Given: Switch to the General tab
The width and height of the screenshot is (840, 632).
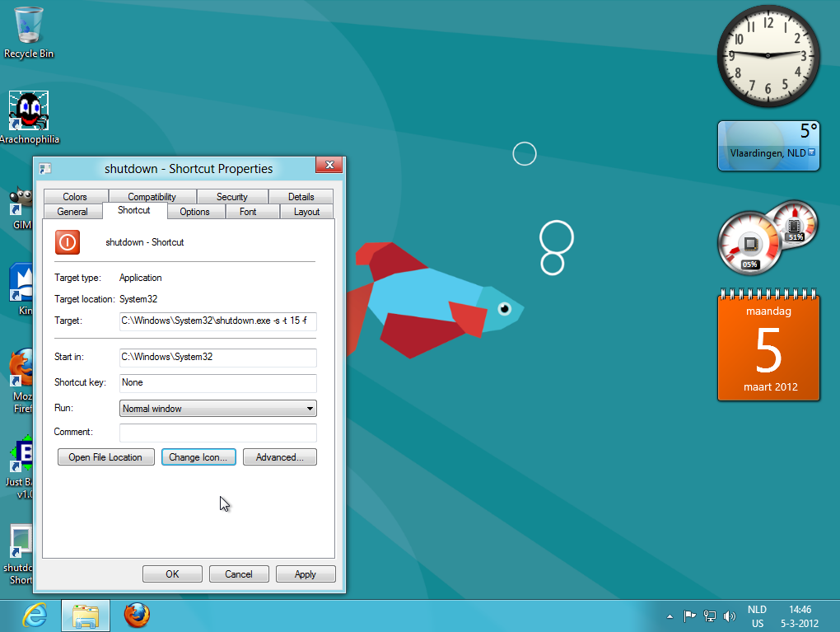Looking at the screenshot, I should pyautogui.click(x=72, y=212).
